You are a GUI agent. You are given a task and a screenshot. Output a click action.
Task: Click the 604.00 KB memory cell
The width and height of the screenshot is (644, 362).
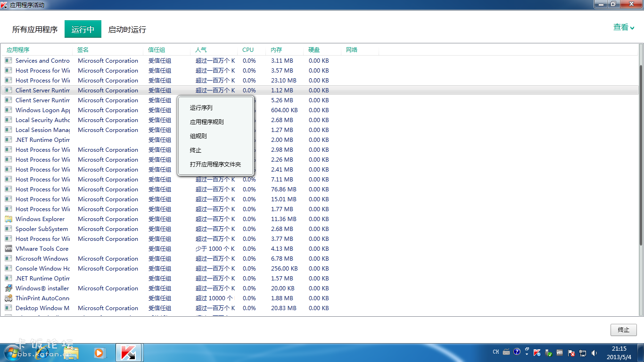[284, 110]
